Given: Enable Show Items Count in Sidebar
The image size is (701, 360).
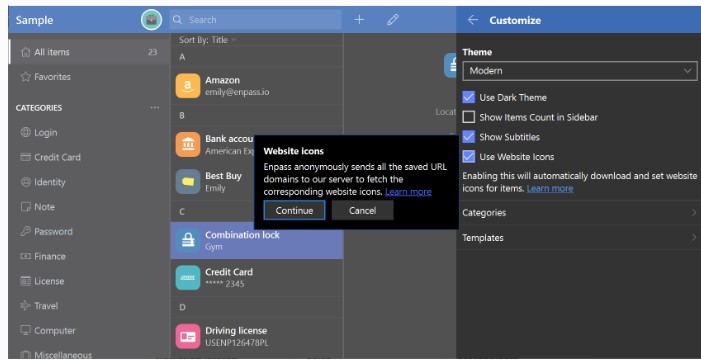Looking at the screenshot, I should click(x=469, y=117).
